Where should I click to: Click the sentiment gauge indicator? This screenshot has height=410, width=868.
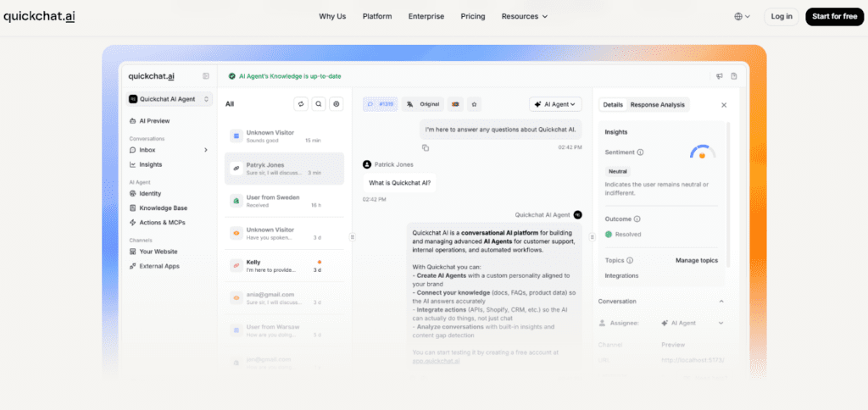tap(703, 152)
